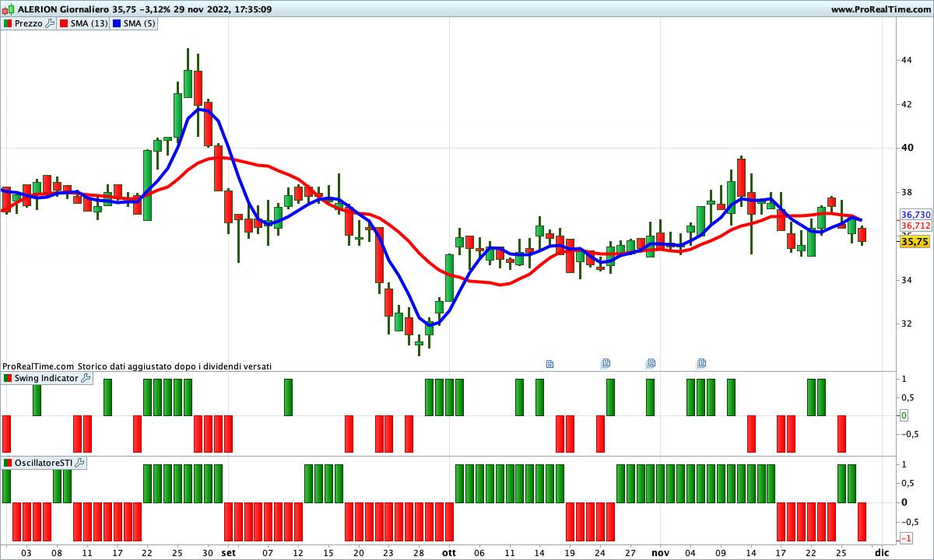Open the Prezzo settings wrench icon
This screenshot has height=560, width=934.
pyautogui.click(x=51, y=23)
